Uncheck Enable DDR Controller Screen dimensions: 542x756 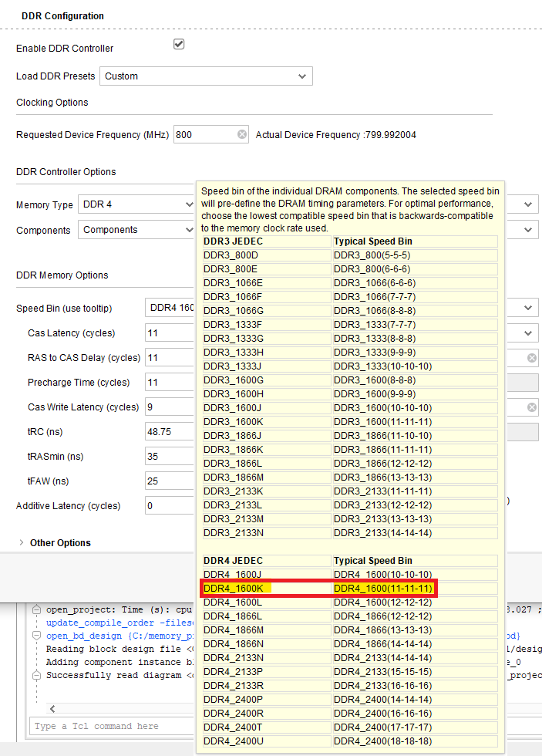[x=178, y=44]
